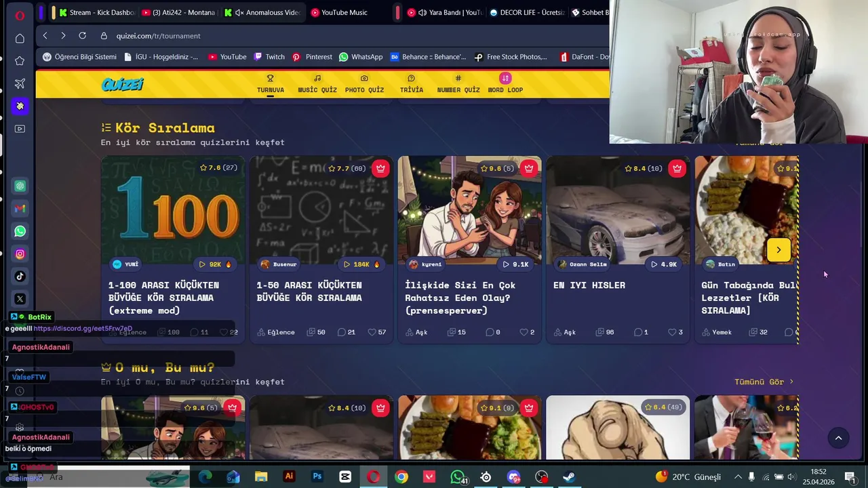Open Photoshop from taskbar

pos(317,476)
